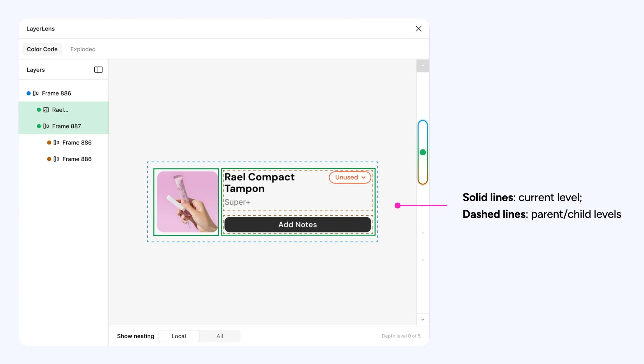Select the first nested Frame 886 layer

pos(77,143)
